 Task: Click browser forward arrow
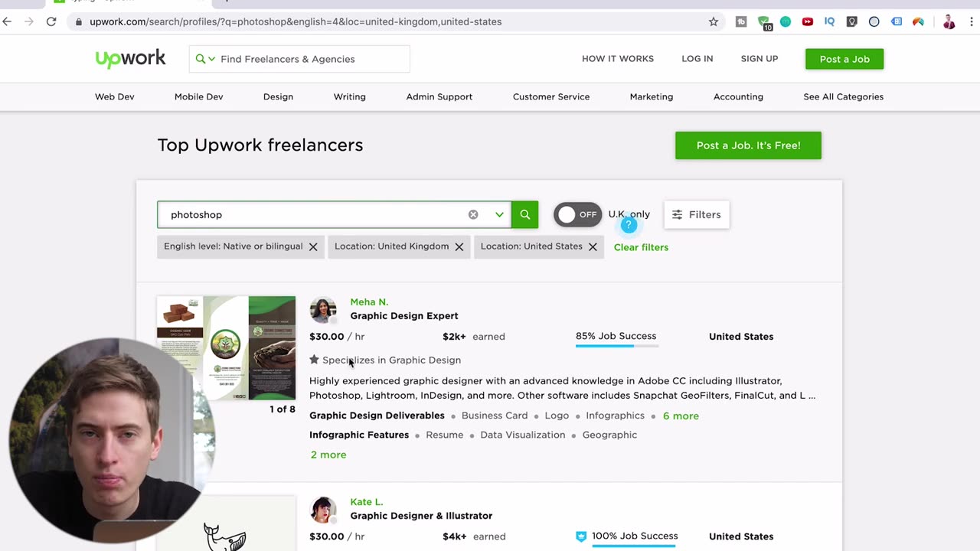click(x=29, y=21)
